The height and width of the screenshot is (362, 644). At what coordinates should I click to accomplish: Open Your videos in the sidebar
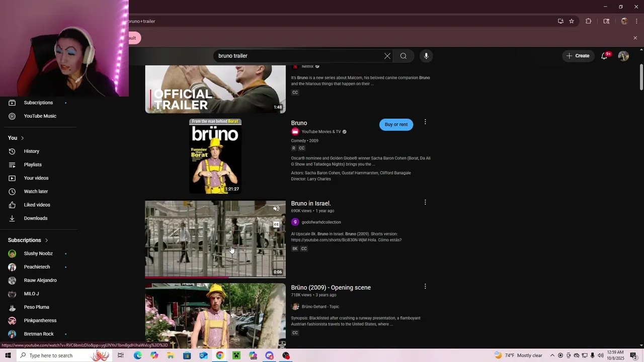(36, 178)
